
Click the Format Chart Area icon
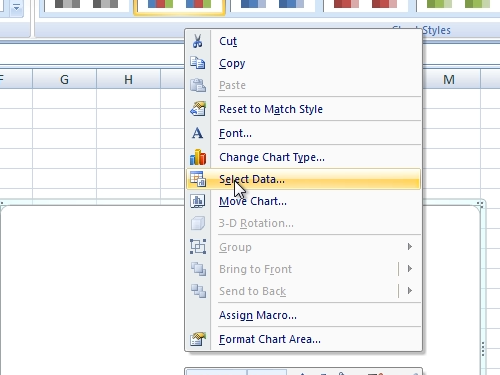pyautogui.click(x=198, y=339)
